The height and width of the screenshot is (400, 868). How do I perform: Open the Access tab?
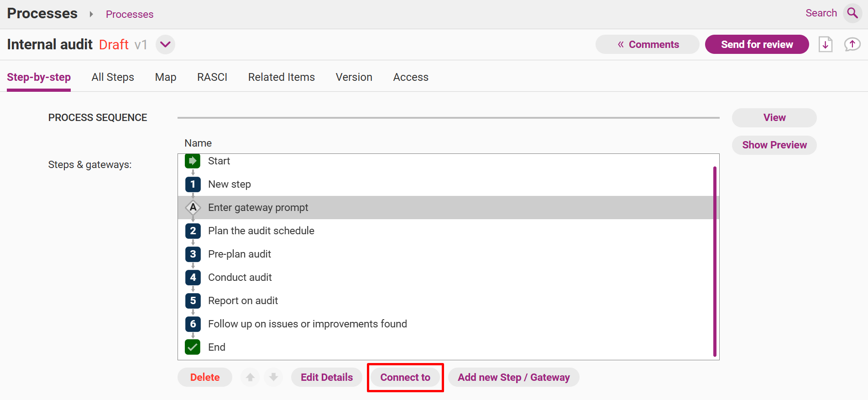(411, 77)
